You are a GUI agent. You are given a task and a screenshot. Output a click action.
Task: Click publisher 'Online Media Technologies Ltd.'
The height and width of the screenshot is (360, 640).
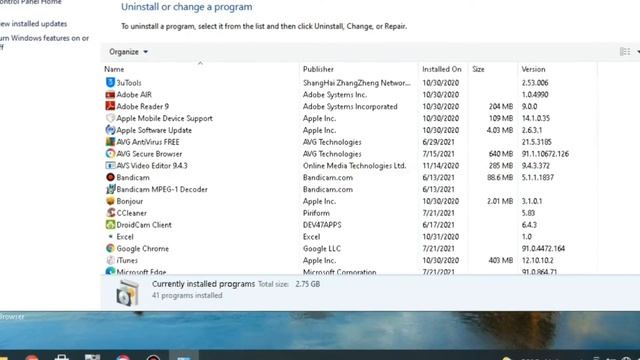pos(354,166)
